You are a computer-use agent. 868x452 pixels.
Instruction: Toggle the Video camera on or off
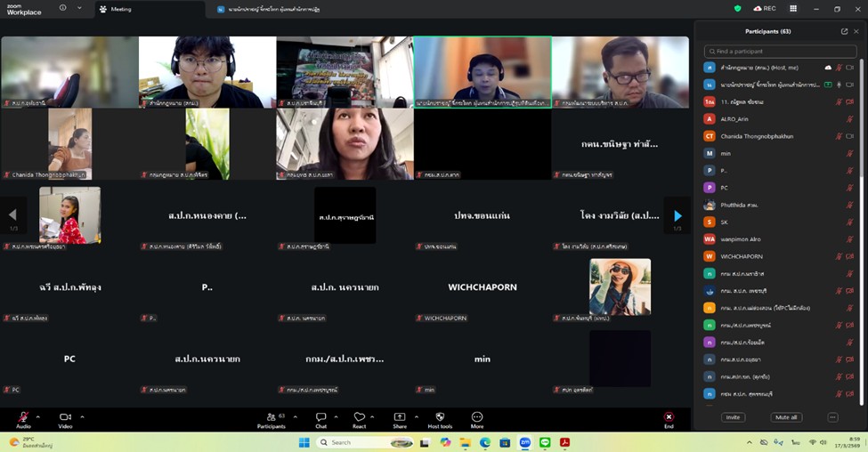(65, 417)
